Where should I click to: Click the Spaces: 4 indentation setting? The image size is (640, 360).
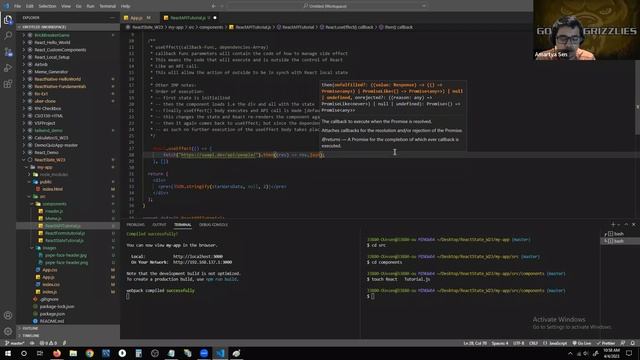500,343
